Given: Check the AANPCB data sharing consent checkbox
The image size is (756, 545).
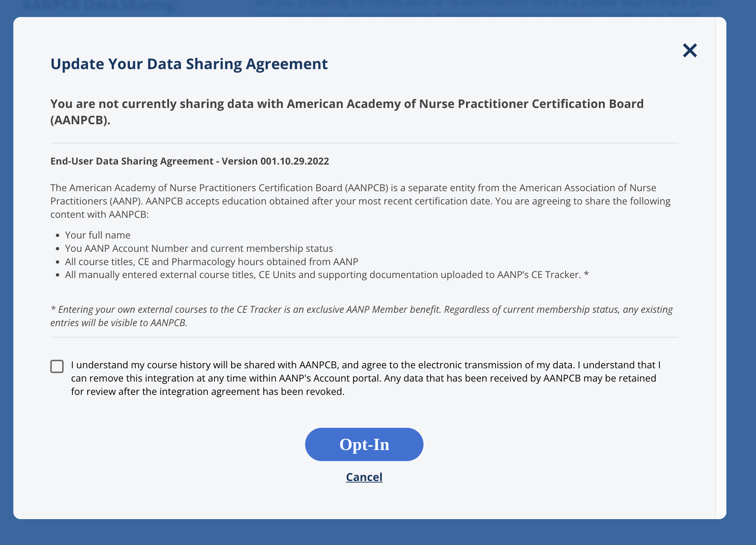Looking at the screenshot, I should click(57, 366).
